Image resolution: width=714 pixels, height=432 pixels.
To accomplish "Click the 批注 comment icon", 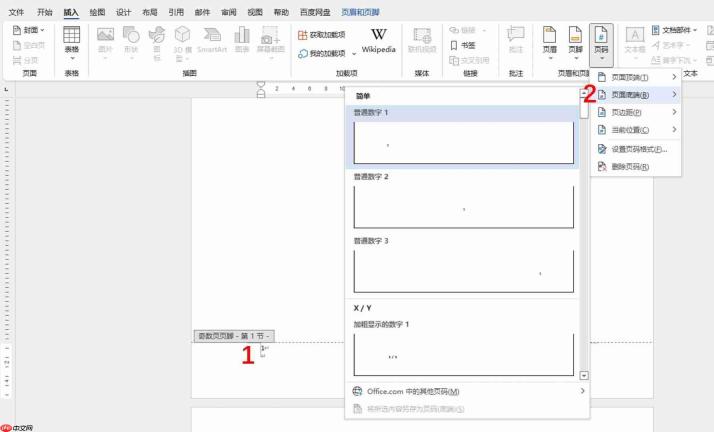I will 515,35.
